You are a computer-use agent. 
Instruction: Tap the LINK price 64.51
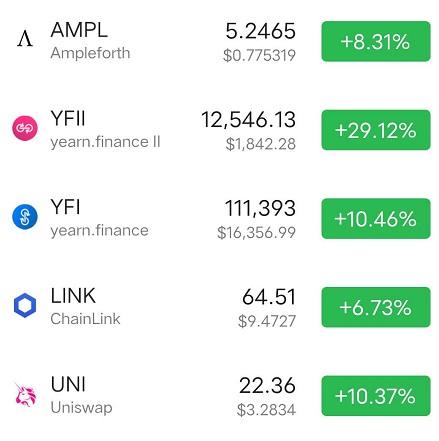pyautogui.click(x=269, y=297)
